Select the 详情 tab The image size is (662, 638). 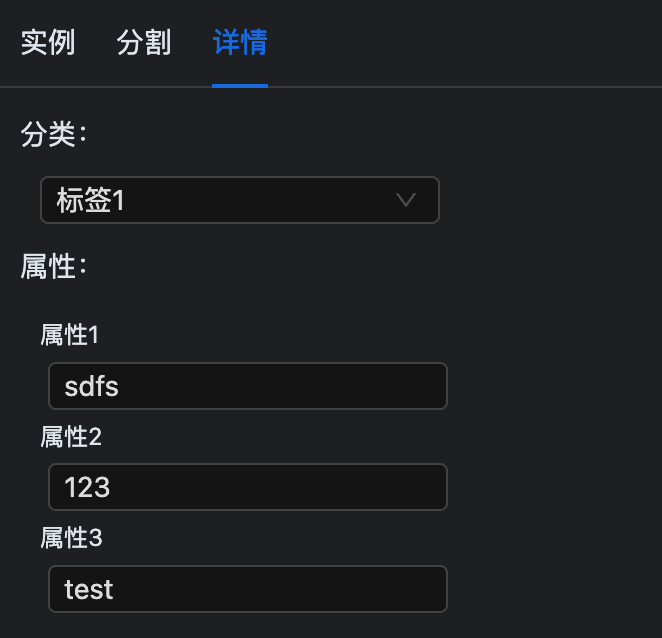pyautogui.click(x=240, y=43)
